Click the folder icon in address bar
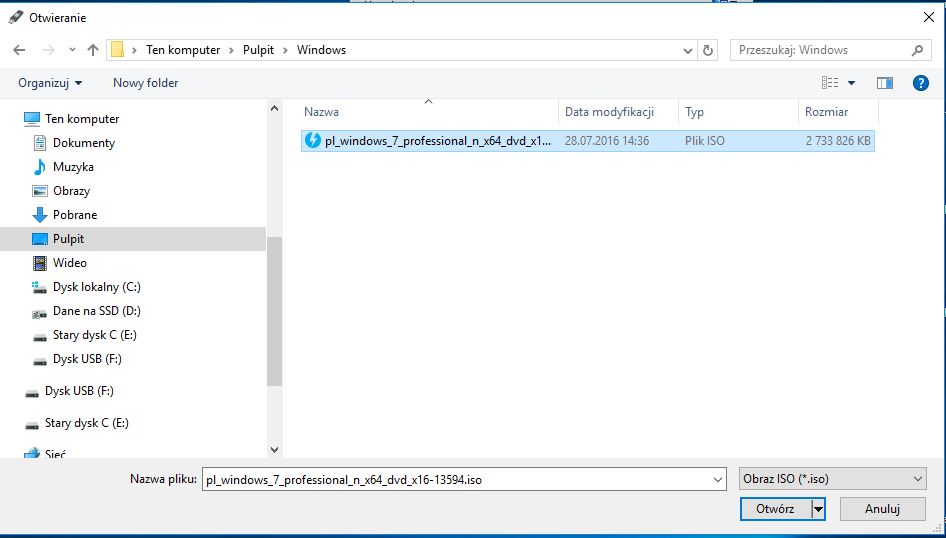The height and width of the screenshot is (538, 946). (118, 50)
